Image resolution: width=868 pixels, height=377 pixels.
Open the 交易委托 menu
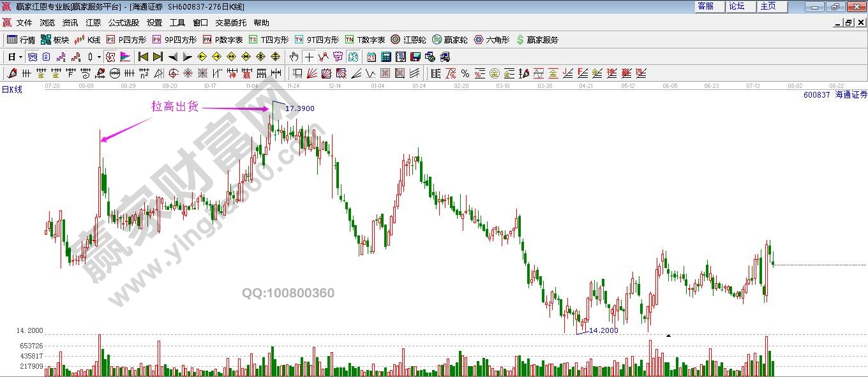coord(230,22)
